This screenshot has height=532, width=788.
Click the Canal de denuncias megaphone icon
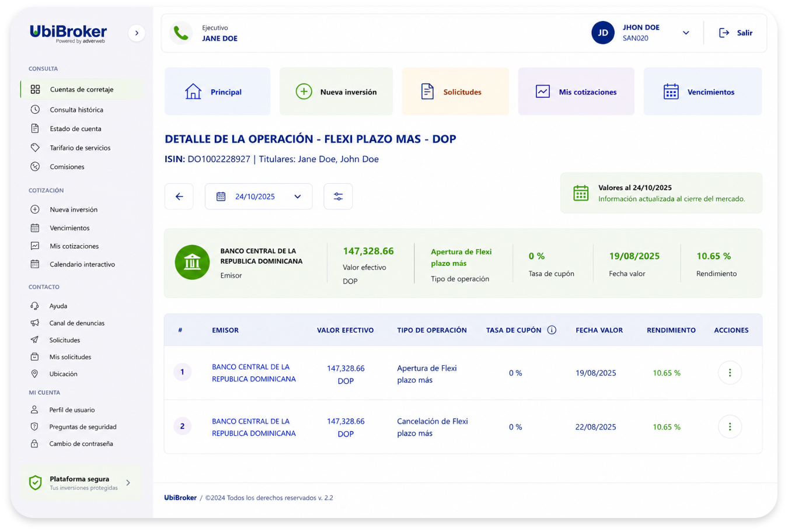(35, 323)
